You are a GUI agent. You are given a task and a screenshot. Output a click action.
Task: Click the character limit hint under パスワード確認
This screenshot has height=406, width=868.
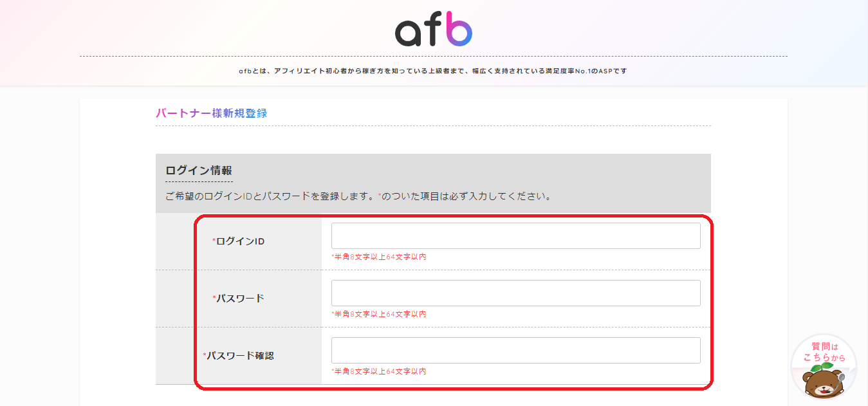379,371
